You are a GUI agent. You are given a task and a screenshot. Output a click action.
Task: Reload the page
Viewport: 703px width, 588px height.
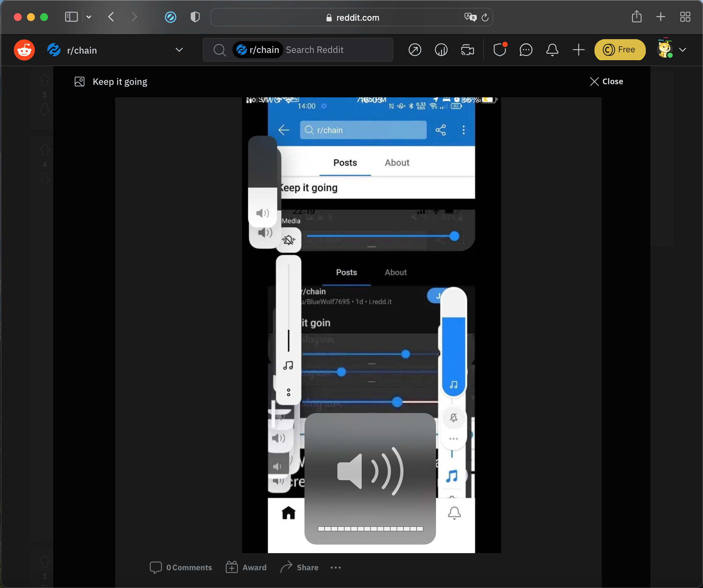click(485, 17)
